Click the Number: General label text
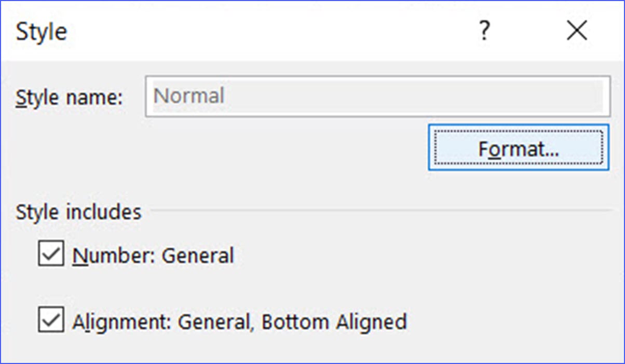The width and height of the screenshot is (625, 364). click(153, 254)
